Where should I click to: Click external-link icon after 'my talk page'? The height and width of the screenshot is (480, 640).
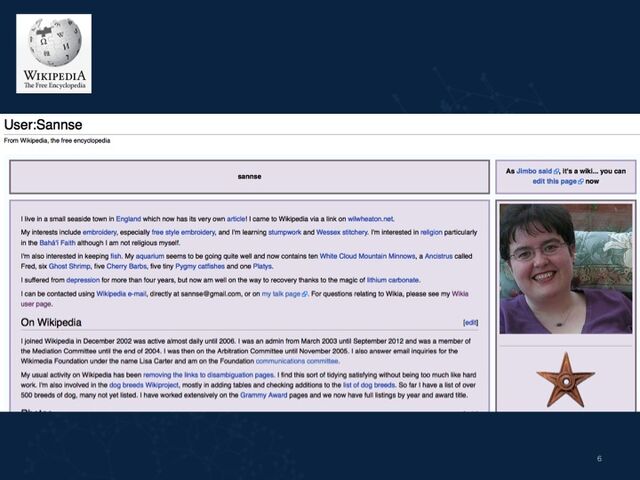pos(304,294)
